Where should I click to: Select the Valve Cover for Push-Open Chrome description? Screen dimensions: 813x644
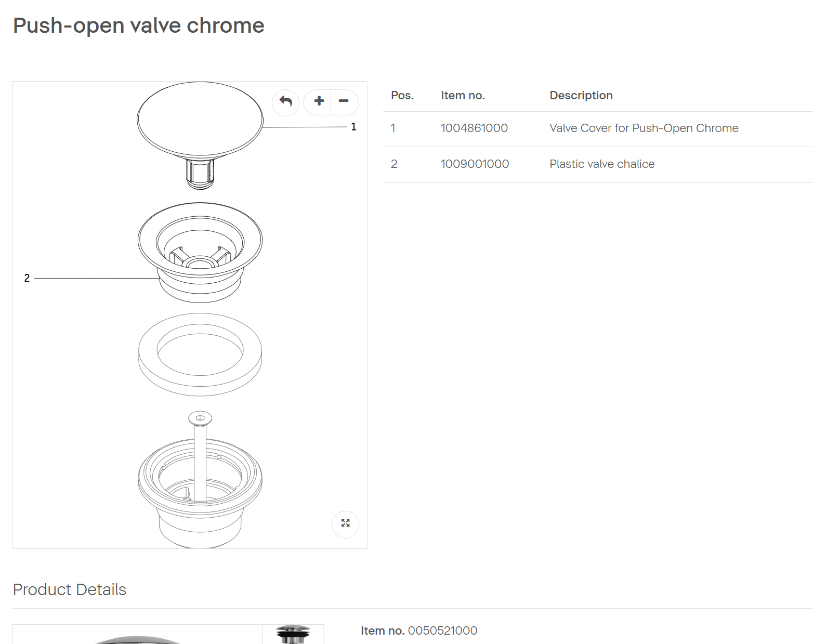tap(644, 128)
